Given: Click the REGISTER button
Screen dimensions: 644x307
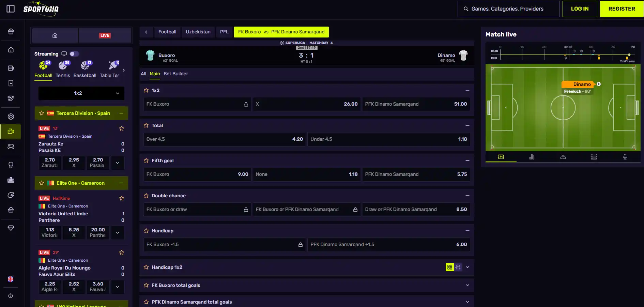Looking at the screenshot, I should [622, 9].
